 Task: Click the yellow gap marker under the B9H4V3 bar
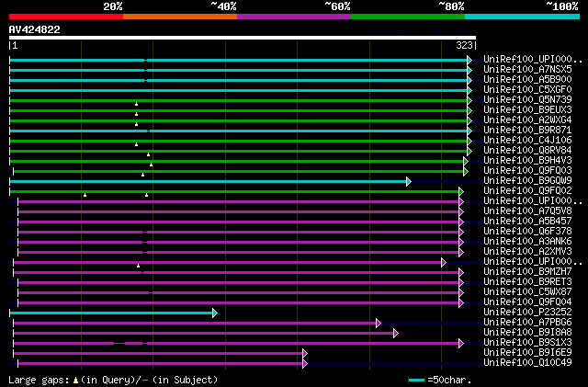click(151, 165)
